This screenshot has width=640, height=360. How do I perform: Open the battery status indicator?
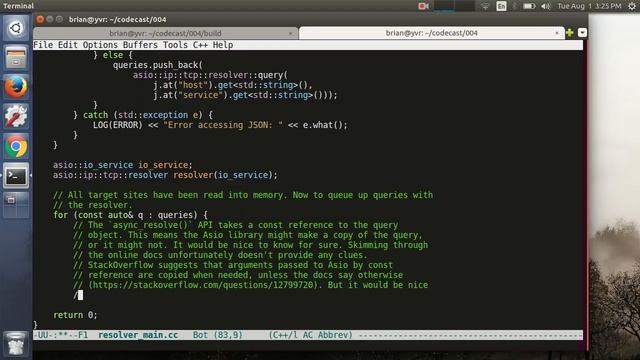[529, 6]
